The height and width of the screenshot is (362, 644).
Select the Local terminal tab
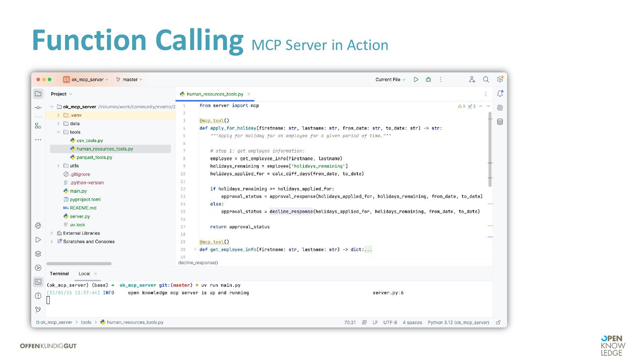click(x=84, y=274)
